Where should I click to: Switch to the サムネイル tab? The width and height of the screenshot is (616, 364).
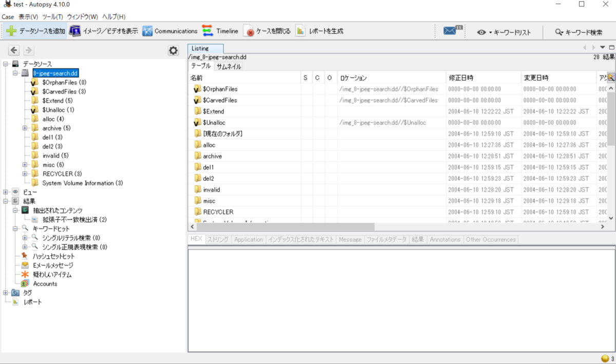(x=228, y=66)
